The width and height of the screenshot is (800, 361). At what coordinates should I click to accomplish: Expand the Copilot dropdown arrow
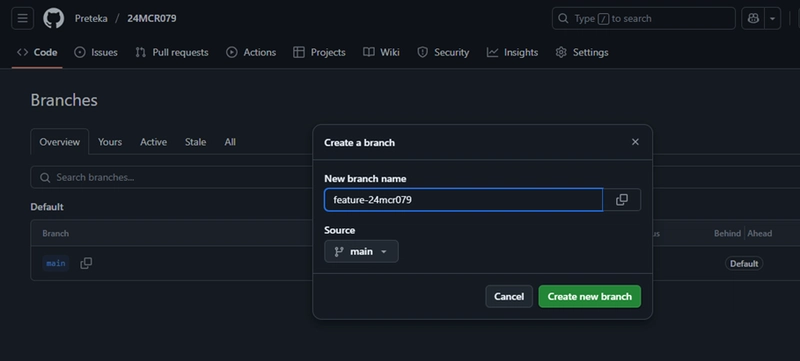pos(772,18)
